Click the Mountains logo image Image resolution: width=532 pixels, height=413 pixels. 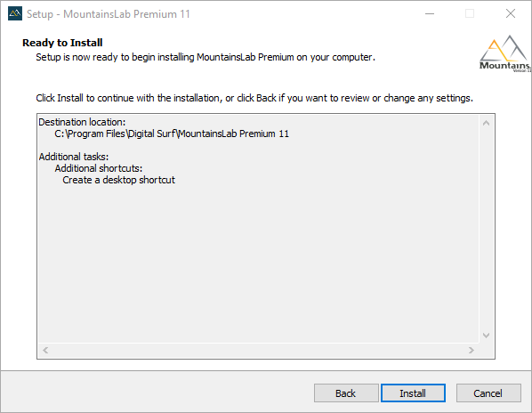tap(505, 53)
